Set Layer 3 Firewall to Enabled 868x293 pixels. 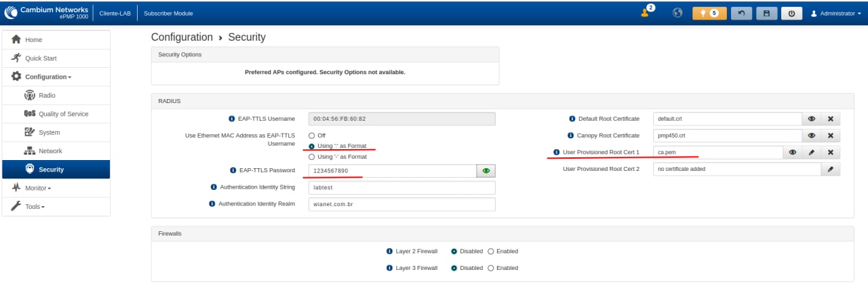(x=491, y=268)
